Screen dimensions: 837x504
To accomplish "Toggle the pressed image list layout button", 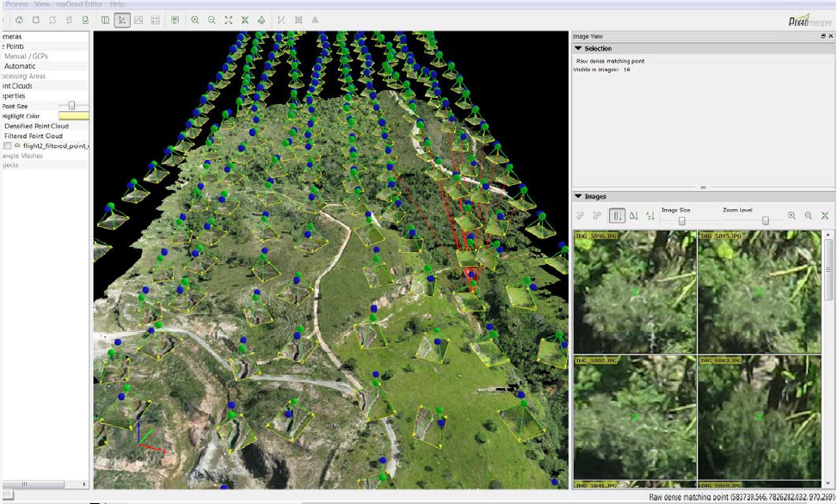I will pyautogui.click(x=617, y=216).
